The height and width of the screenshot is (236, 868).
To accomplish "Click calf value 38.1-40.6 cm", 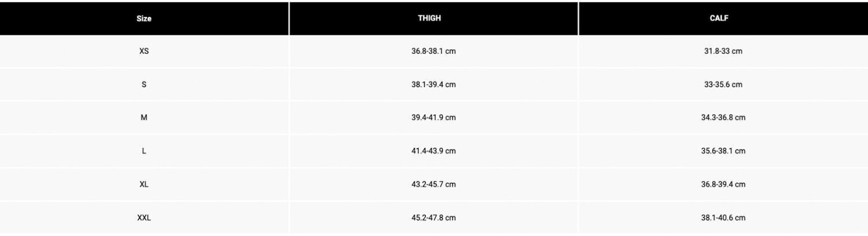I will (723, 218).
